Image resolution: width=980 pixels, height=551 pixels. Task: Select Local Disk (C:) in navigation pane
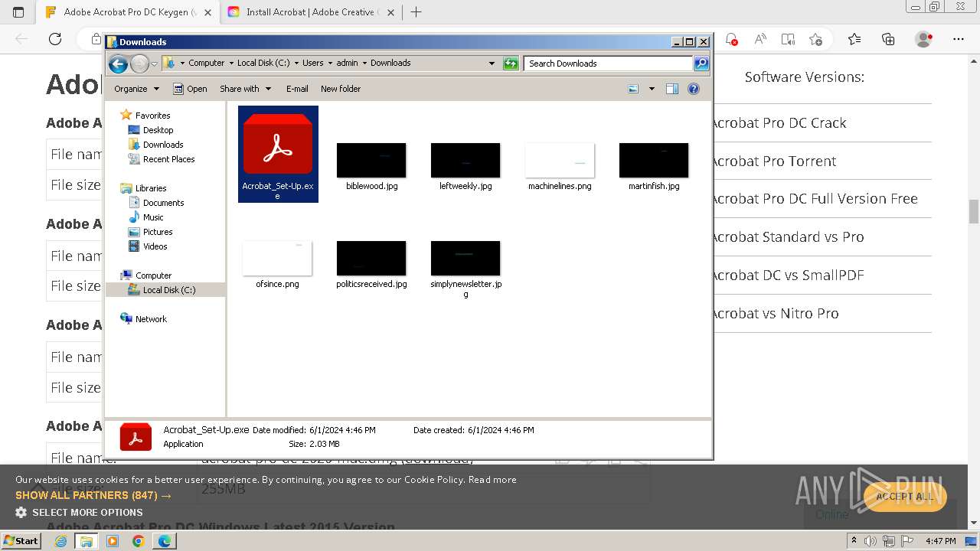click(x=168, y=290)
